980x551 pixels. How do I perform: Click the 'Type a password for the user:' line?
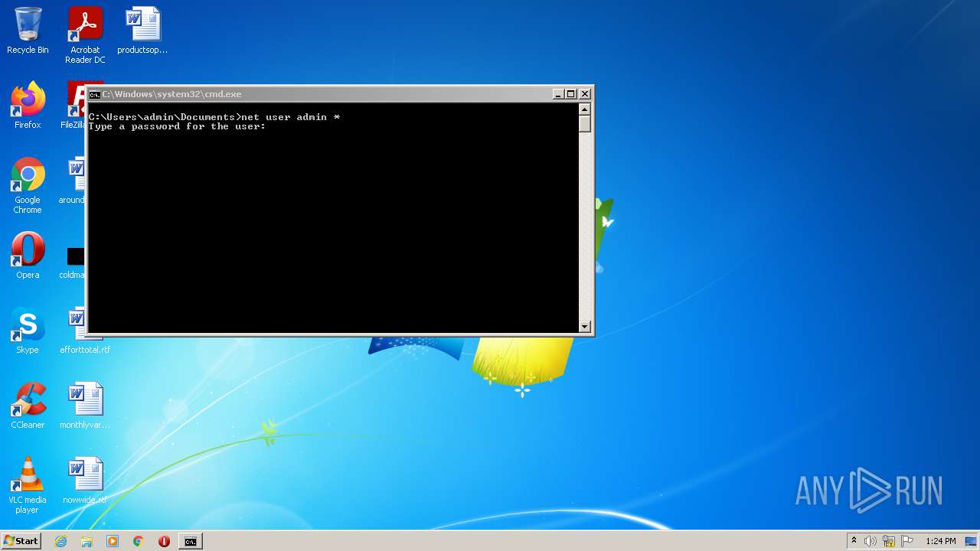pos(177,126)
